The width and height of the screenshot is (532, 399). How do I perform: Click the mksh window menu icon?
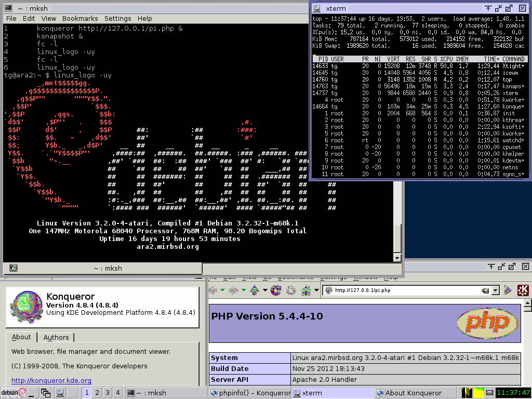click(x=8, y=8)
